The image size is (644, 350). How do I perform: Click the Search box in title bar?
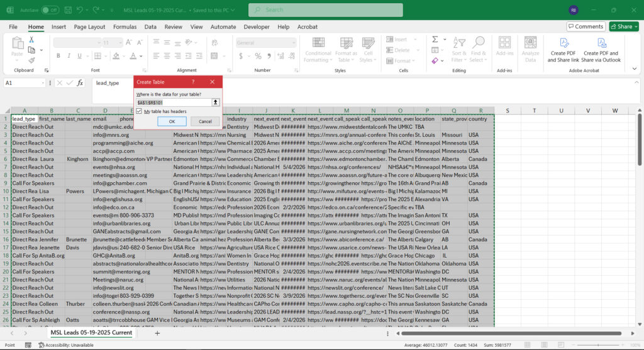(x=325, y=10)
